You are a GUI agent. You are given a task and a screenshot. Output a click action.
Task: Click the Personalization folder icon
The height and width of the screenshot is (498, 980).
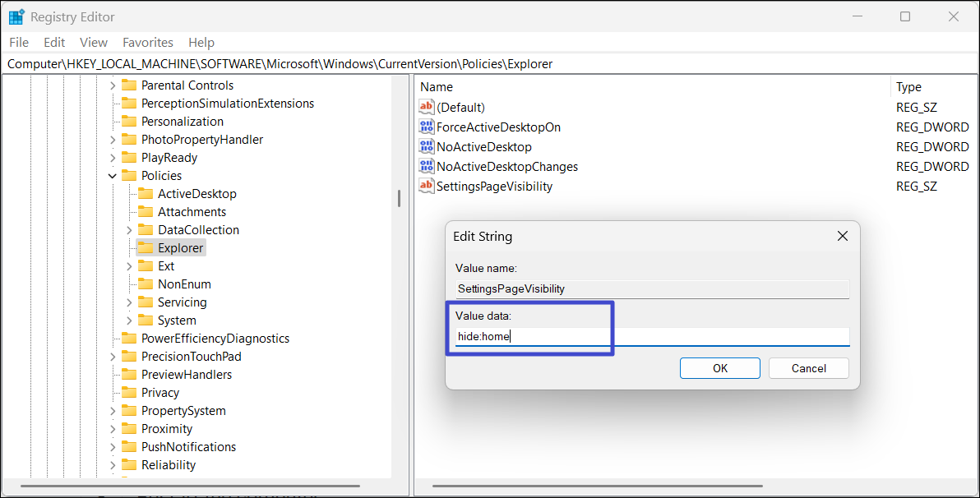(x=128, y=122)
